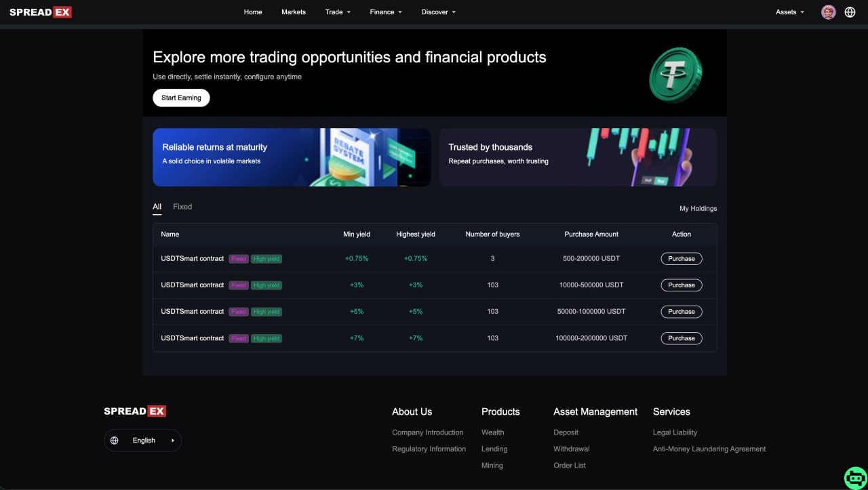868x490 pixels.
Task: Open the Trusted by thousands banner
Action: coord(578,157)
